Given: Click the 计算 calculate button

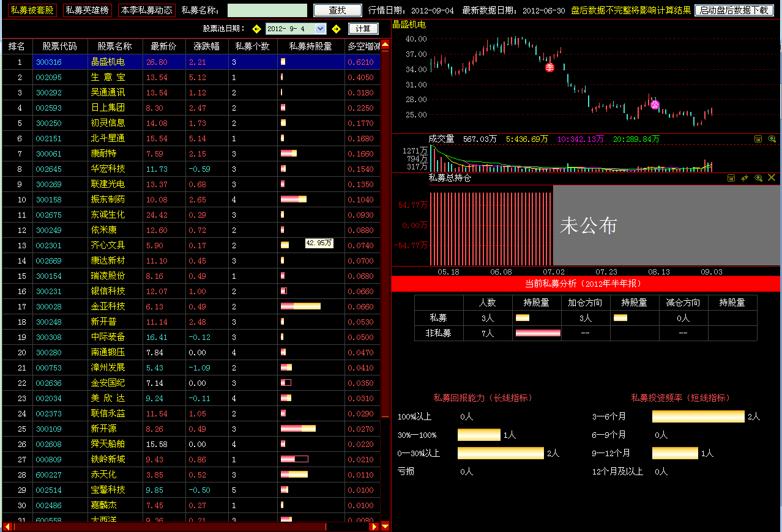Looking at the screenshot, I should [363, 29].
